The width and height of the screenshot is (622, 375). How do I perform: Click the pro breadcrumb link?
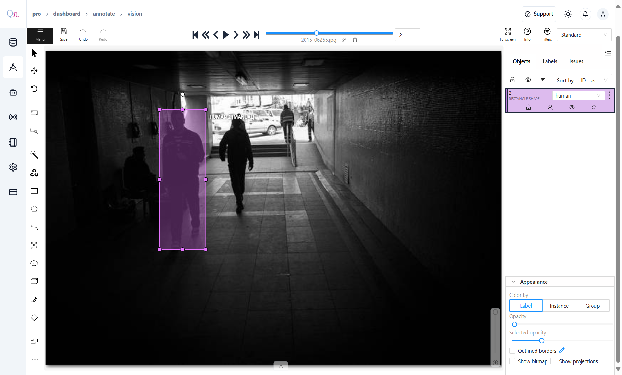(x=37, y=14)
